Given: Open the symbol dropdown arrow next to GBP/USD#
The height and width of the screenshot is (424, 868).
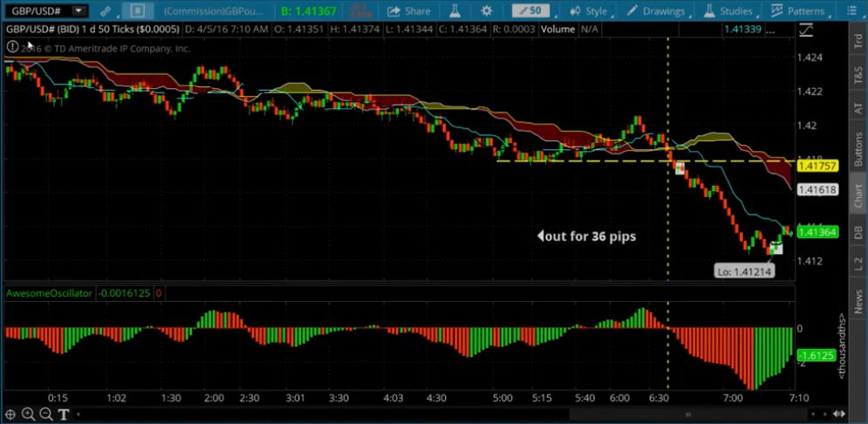Looking at the screenshot, I should coord(79,10).
